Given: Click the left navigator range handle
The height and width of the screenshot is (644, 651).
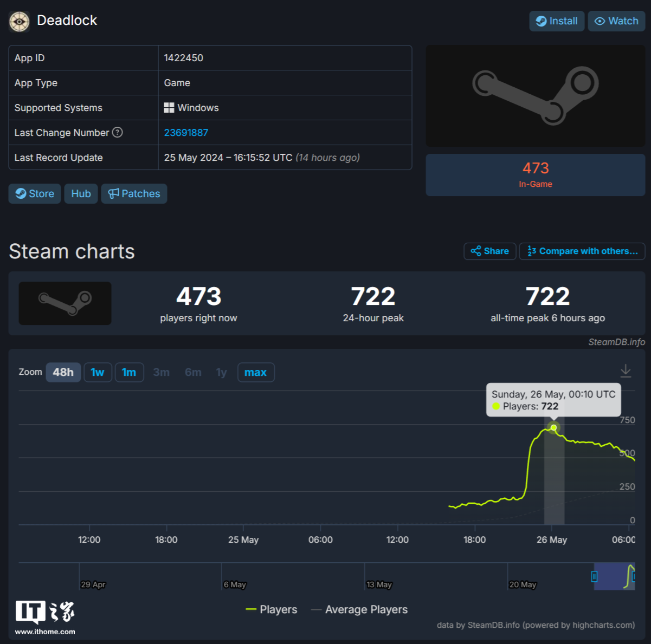Looking at the screenshot, I should 594,576.
